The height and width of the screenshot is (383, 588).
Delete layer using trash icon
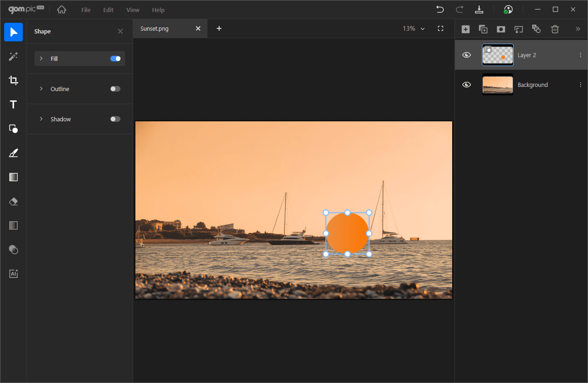click(x=555, y=29)
